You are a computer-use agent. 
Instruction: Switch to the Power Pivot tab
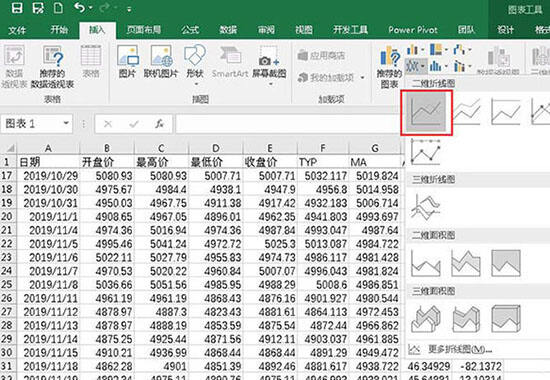(412, 30)
